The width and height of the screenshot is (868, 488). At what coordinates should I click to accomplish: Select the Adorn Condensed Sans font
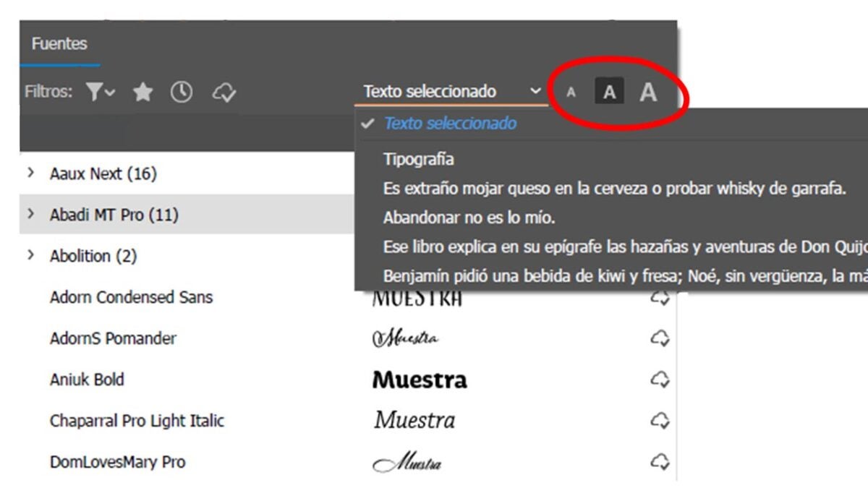pos(131,297)
